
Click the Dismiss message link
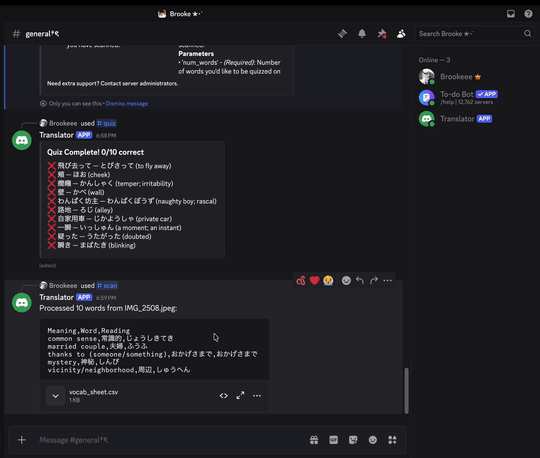pos(127,104)
